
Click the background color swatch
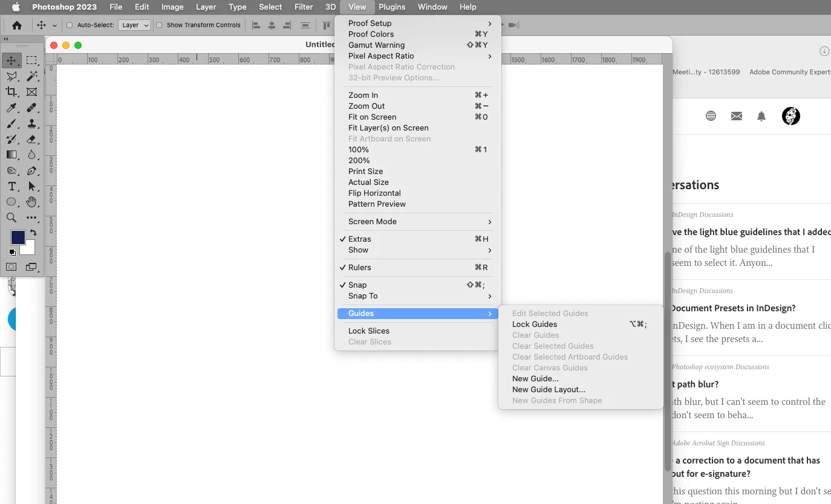coord(29,249)
